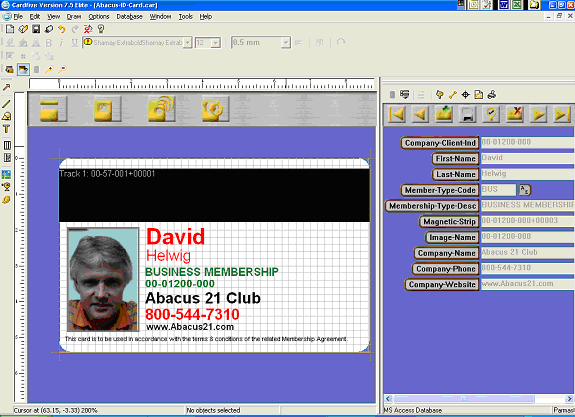Click the chip card layout icon
This screenshot has width=575, height=417.
[x=107, y=109]
